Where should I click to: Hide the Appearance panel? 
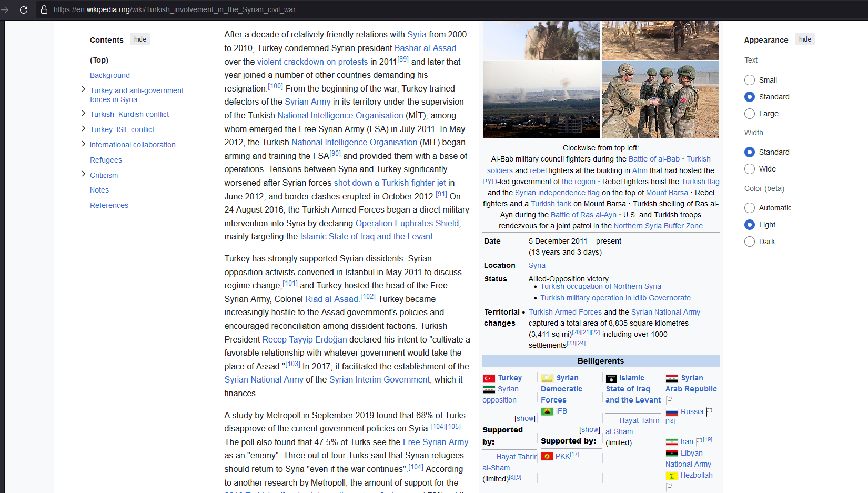804,39
